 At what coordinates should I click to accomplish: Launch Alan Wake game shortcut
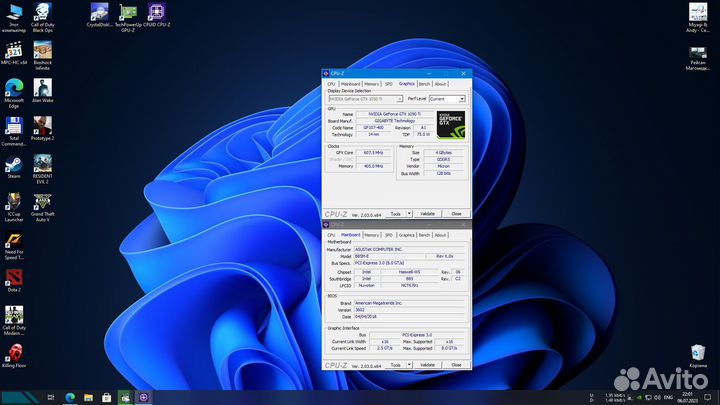coord(42,90)
